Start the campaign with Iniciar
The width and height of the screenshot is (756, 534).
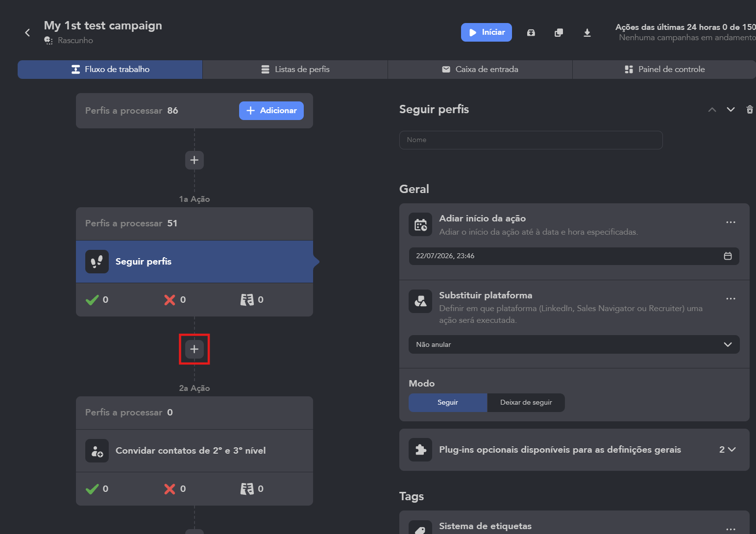(487, 32)
